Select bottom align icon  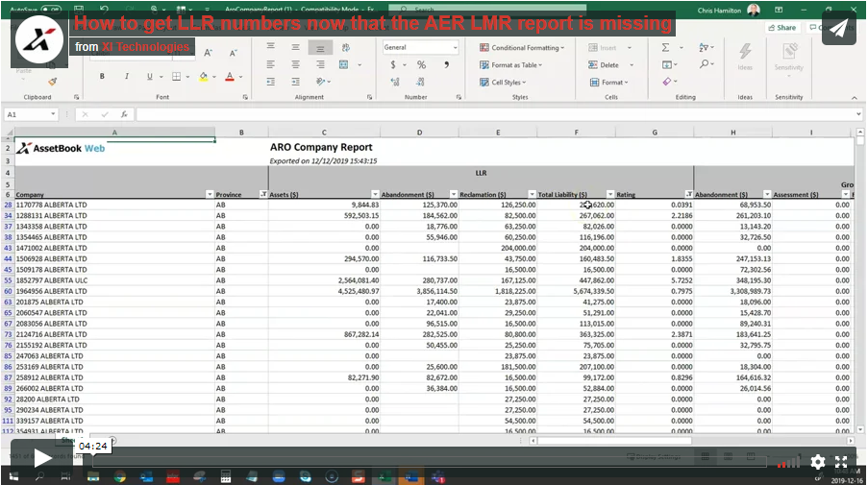tap(320, 48)
